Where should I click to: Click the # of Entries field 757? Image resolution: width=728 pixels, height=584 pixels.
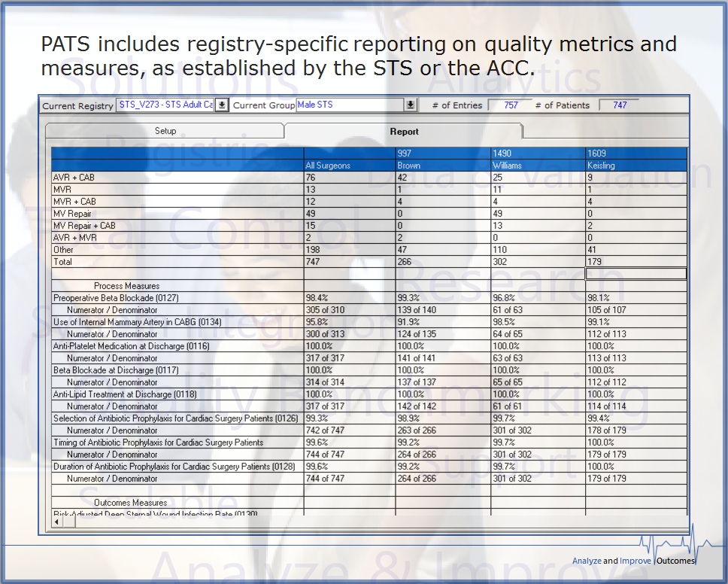tap(510, 105)
